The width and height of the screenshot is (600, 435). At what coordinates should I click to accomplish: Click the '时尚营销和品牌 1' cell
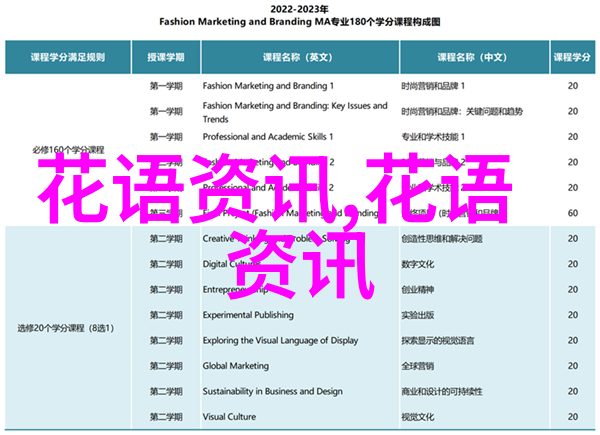tap(433, 86)
